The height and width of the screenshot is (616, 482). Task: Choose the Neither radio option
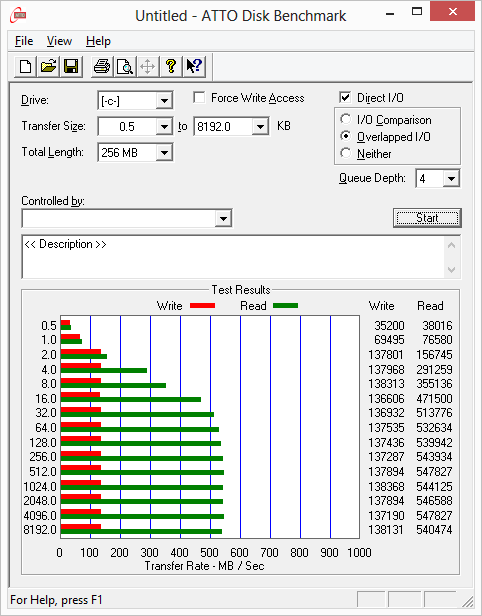coord(346,153)
